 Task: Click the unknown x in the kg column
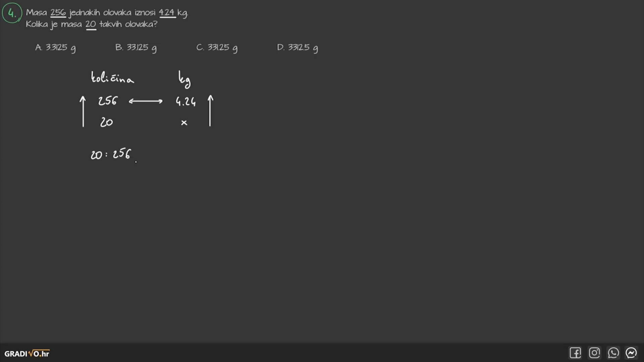tap(184, 123)
